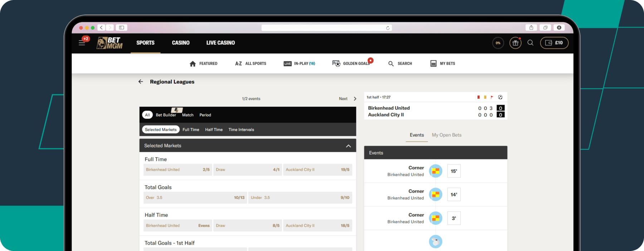644x251 pixels.
Task: Go back with the Regional Leagues arrow
Action: coord(141,82)
